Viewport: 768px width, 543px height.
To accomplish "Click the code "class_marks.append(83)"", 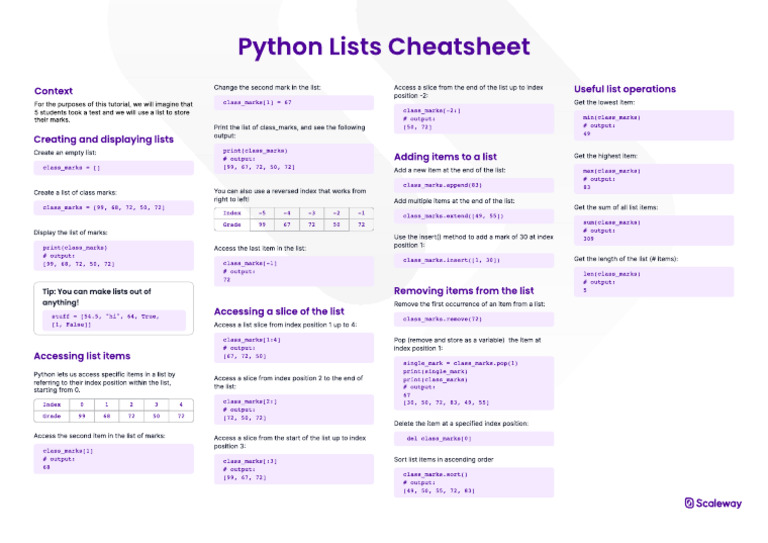I will tap(442, 185).
